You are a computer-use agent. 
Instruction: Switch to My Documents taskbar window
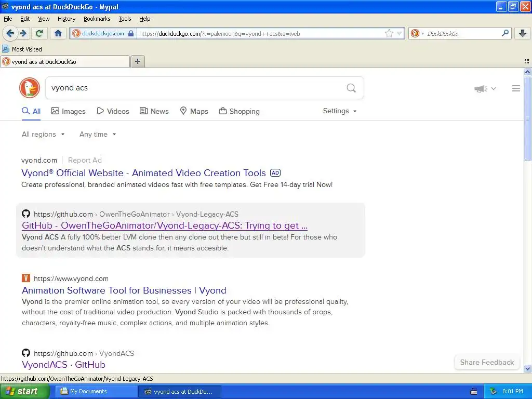point(96,392)
